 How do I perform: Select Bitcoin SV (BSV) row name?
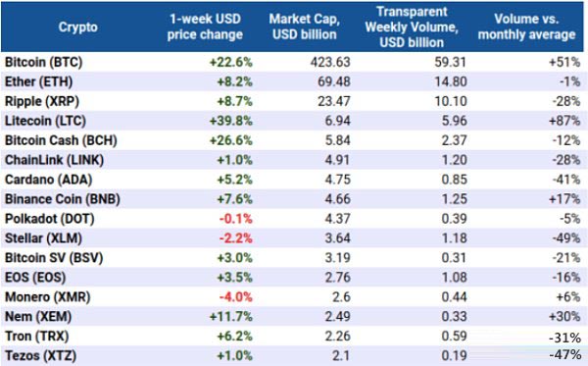pos(54,258)
